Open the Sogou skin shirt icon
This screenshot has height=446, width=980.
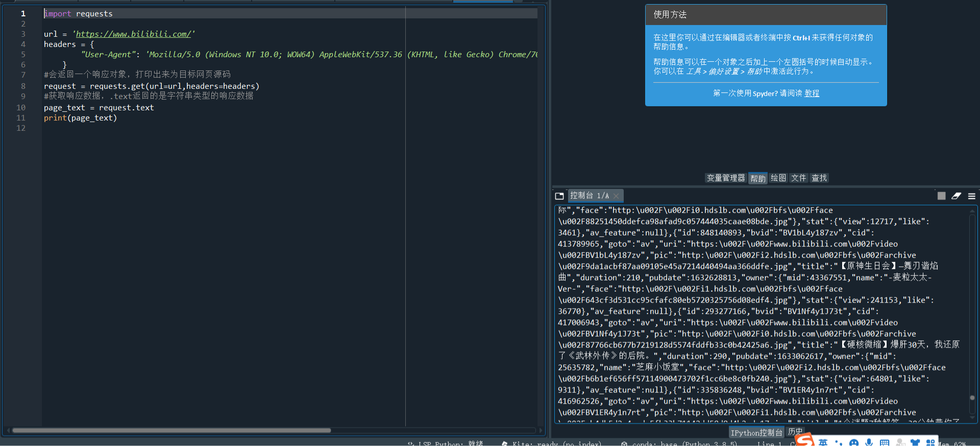(x=915, y=443)
